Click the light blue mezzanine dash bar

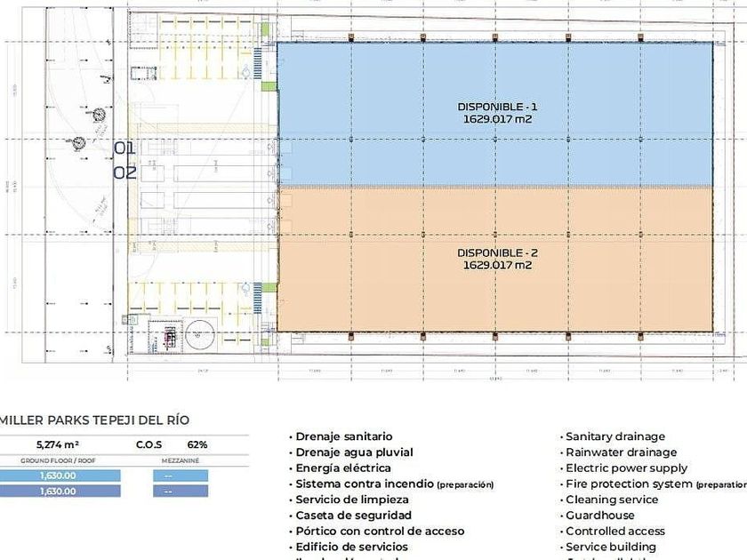pos(181,476)
